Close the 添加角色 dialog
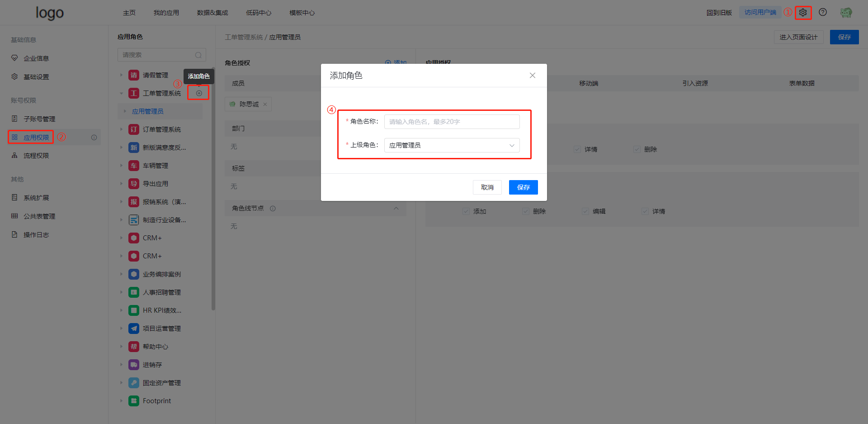 click(533, 76)
